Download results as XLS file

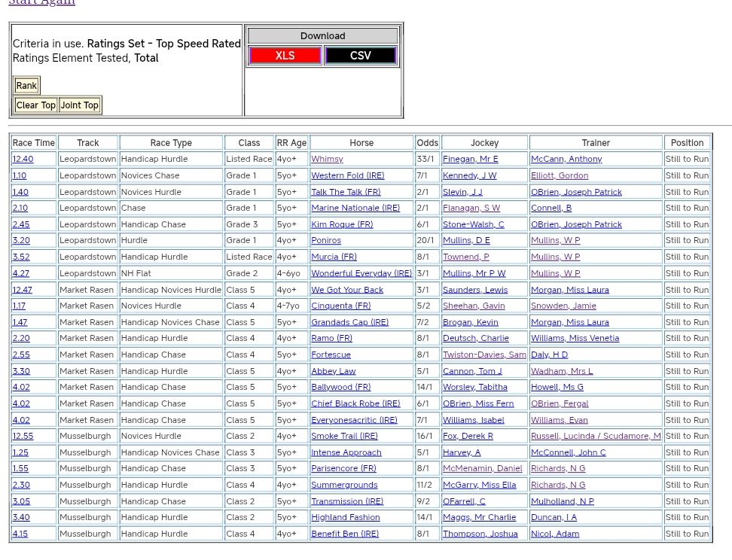(x=285, y=56)
